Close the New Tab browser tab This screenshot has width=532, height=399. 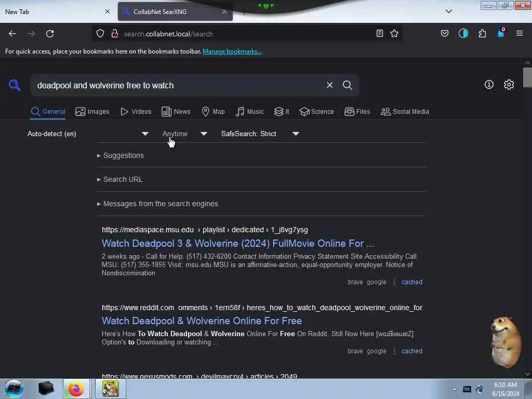click(108, 11)
